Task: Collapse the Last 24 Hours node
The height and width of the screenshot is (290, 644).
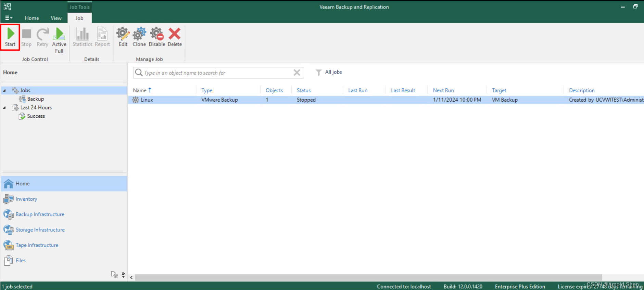Action: click(4, 107)
